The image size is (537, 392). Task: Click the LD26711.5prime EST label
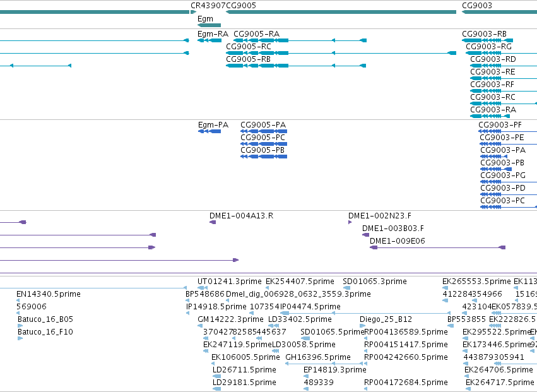[244, 371]
